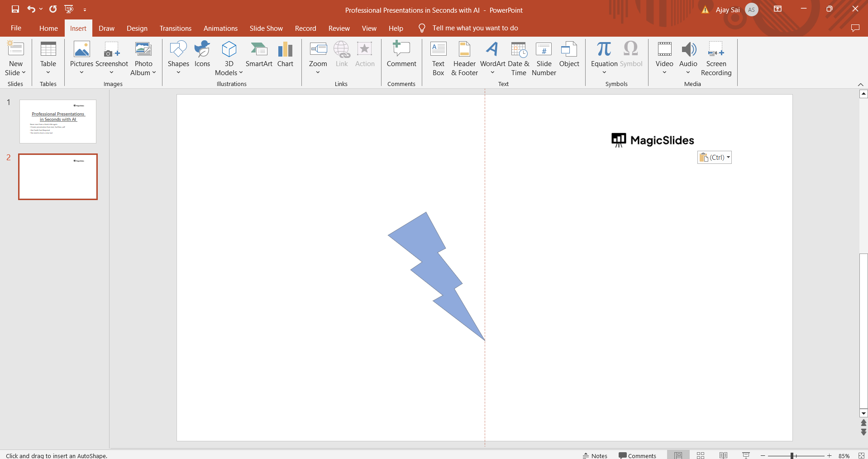Switch to the Design tab
The height and width of the screenshot is (459, 868).
(x=137, y=28)
